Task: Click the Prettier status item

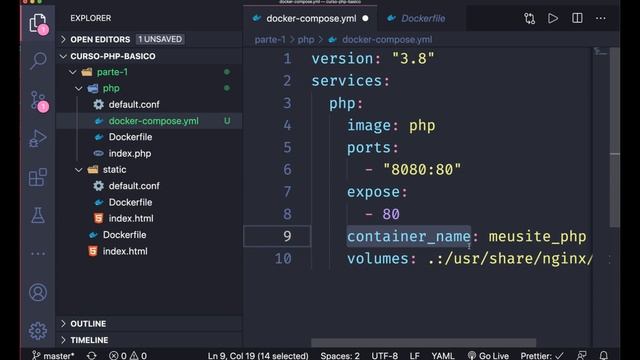Action: (x=542, y=356)
